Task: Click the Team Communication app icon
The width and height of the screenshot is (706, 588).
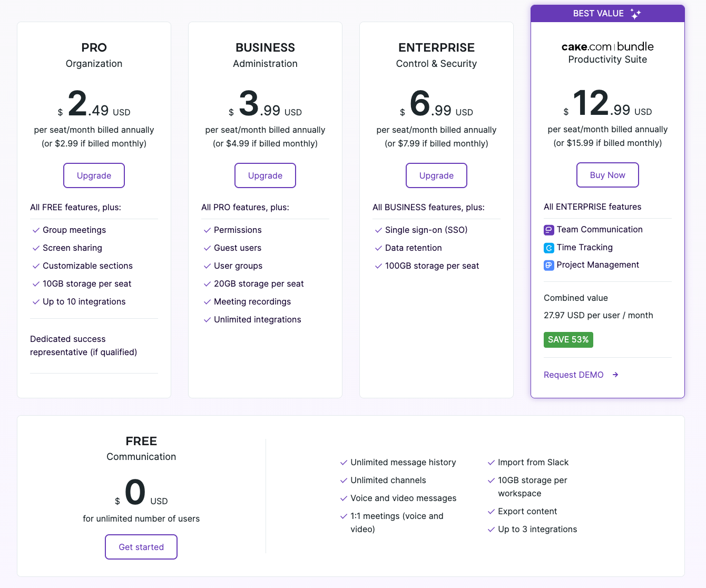Action: (548, 230)
